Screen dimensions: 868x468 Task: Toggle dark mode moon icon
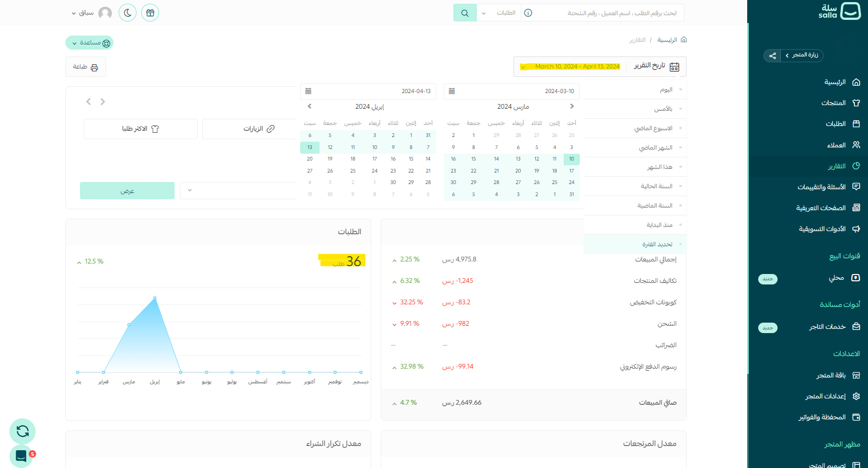[x=128, y=13]
